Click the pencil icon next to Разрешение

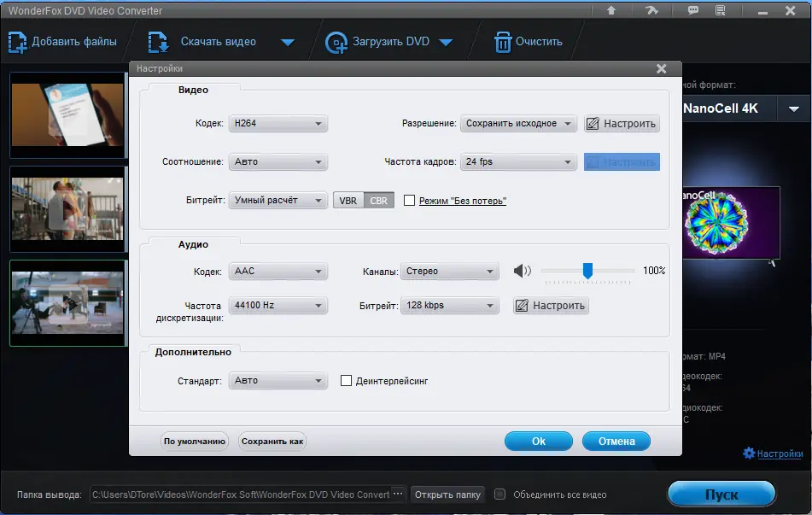(x=593, y=123)
